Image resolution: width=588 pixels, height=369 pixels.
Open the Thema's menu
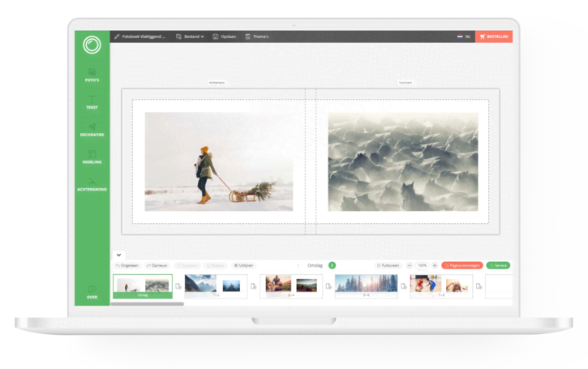click(257, 36)
